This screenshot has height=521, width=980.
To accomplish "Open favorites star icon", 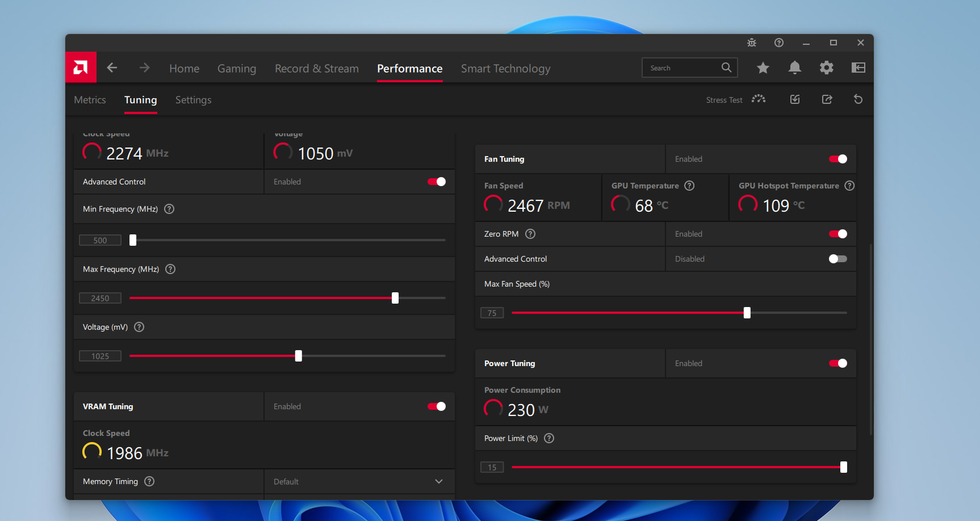I will (763, 68).
